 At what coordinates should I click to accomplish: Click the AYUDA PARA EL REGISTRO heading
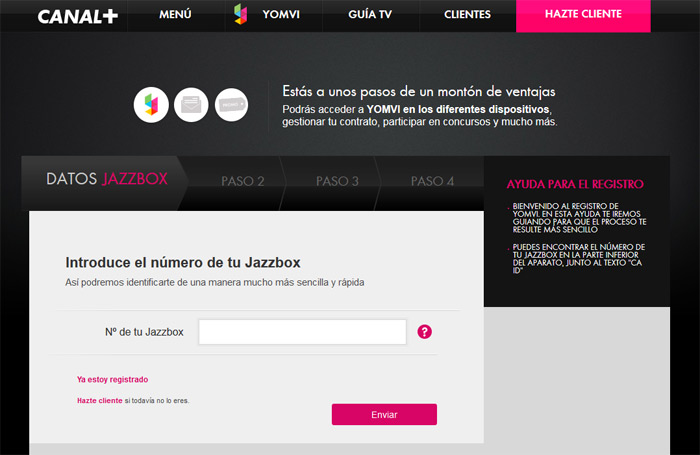pos(575,184)
